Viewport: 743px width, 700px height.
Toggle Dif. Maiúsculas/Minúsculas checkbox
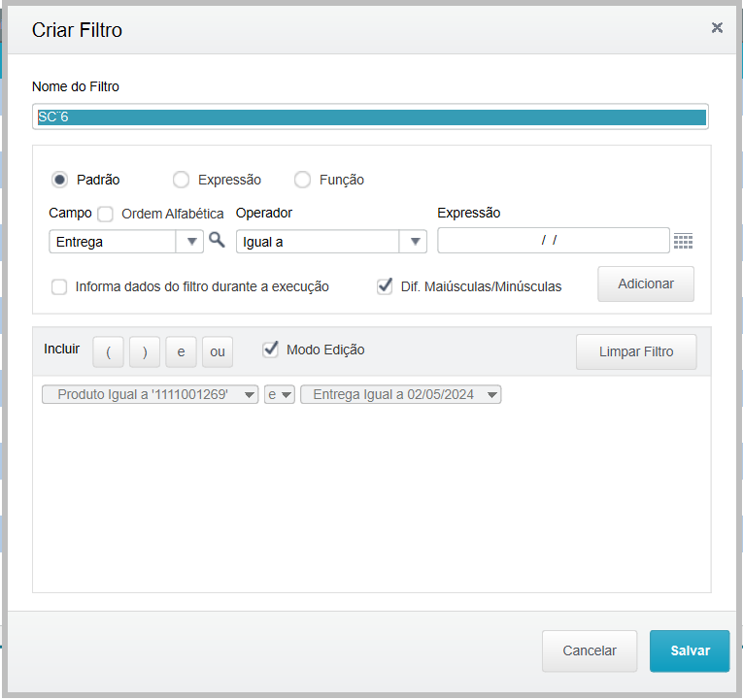385,286
